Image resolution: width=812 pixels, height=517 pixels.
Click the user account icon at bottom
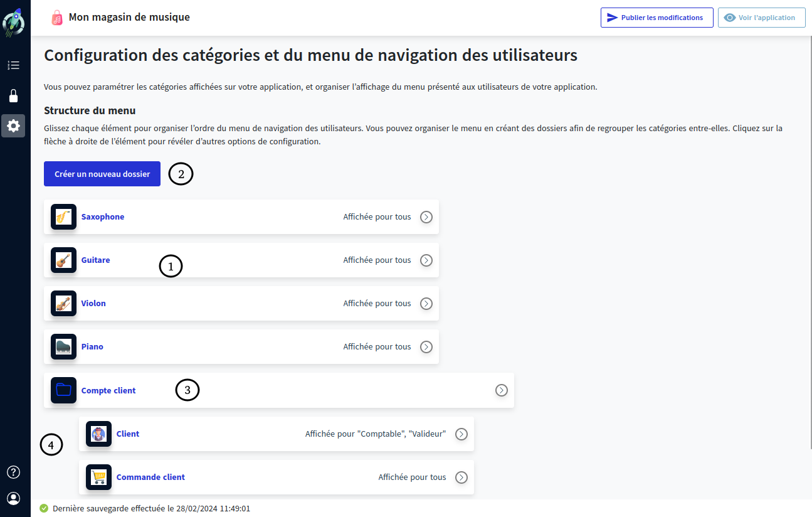pos(13,498)
